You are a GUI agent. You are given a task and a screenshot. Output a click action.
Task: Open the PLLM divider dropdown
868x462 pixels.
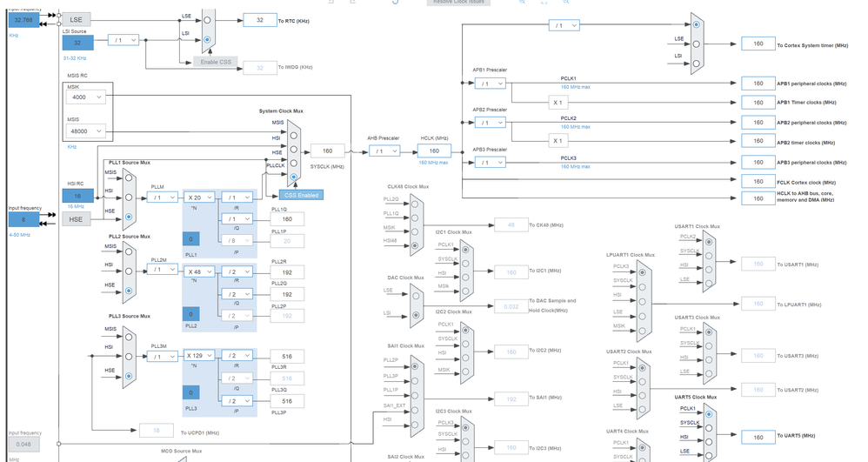162,198
